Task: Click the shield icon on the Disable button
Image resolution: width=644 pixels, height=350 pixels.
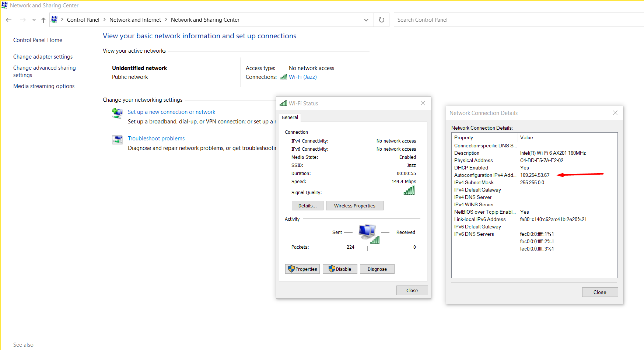Action: tap(330, 269)
